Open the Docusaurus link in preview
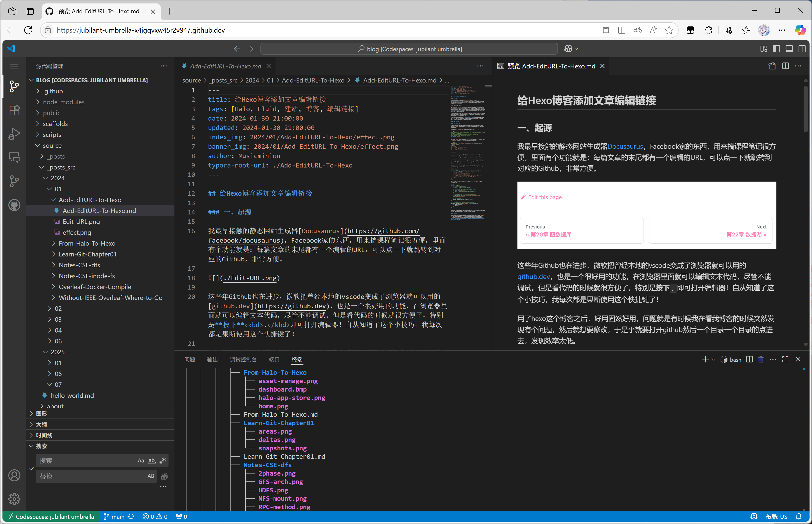The width and height of the screenshot is (812, 524). (625, 146)
